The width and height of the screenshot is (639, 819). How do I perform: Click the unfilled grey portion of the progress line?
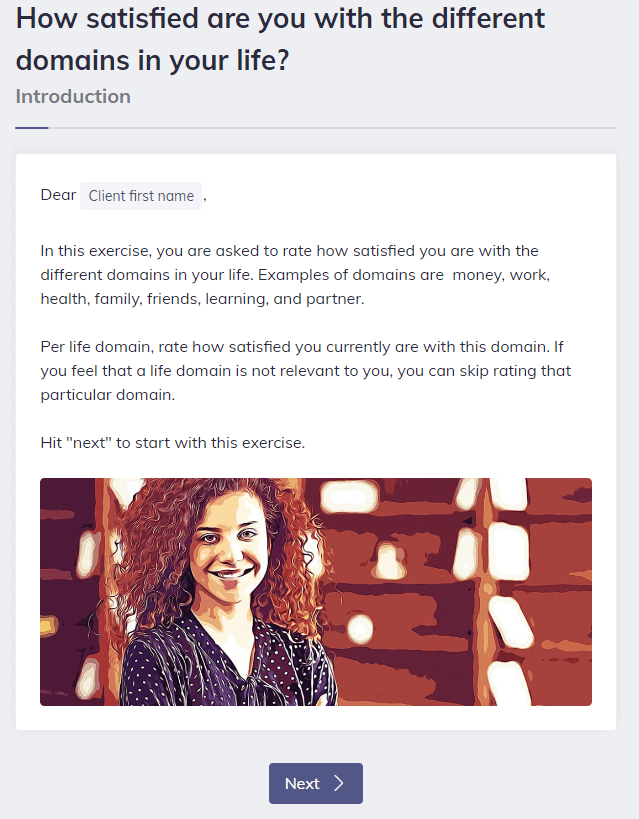point(330,128)
